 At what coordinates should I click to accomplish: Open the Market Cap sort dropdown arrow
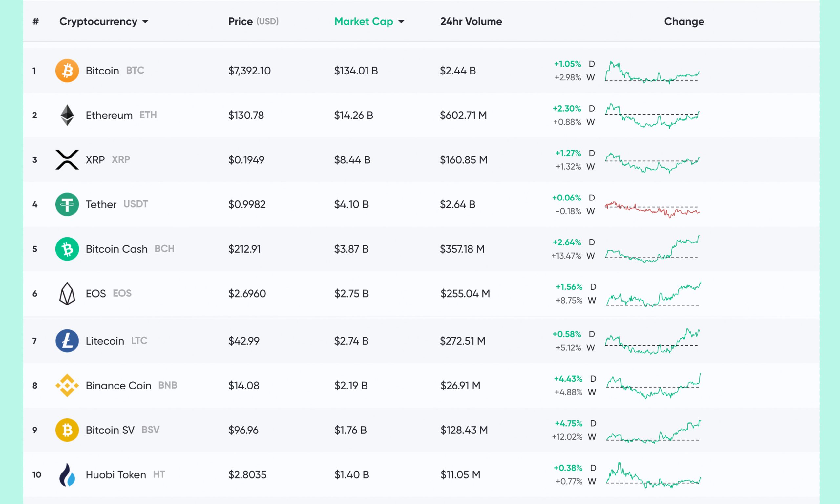pyautogui.click(x=401, y=22)
